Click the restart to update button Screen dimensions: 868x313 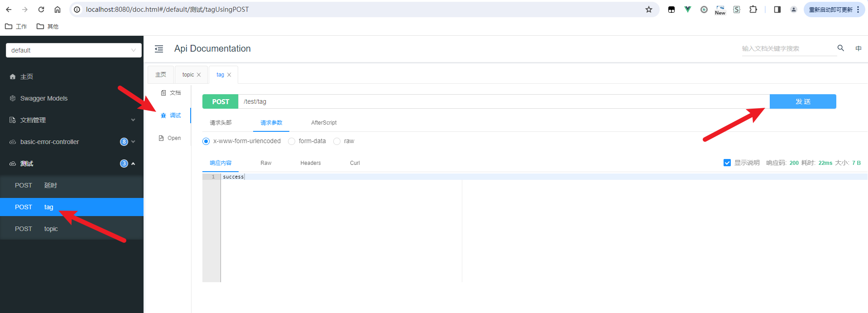[x=830, y=10]
